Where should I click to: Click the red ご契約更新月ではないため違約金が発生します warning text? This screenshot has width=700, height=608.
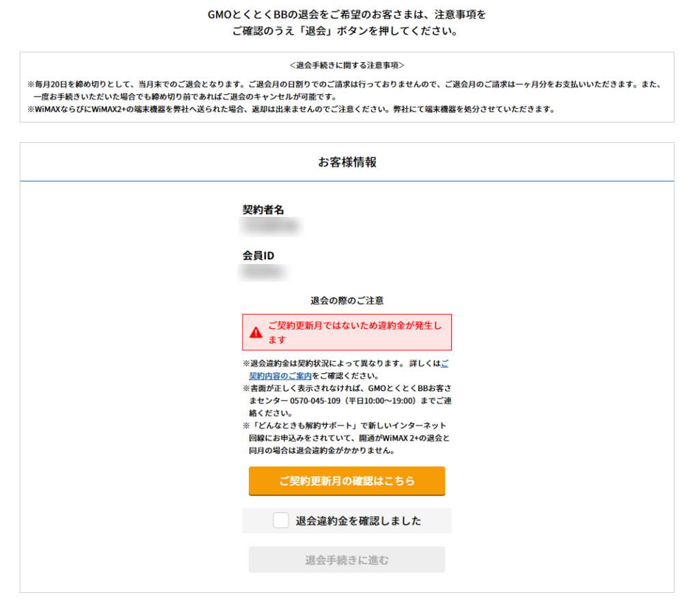355,332
